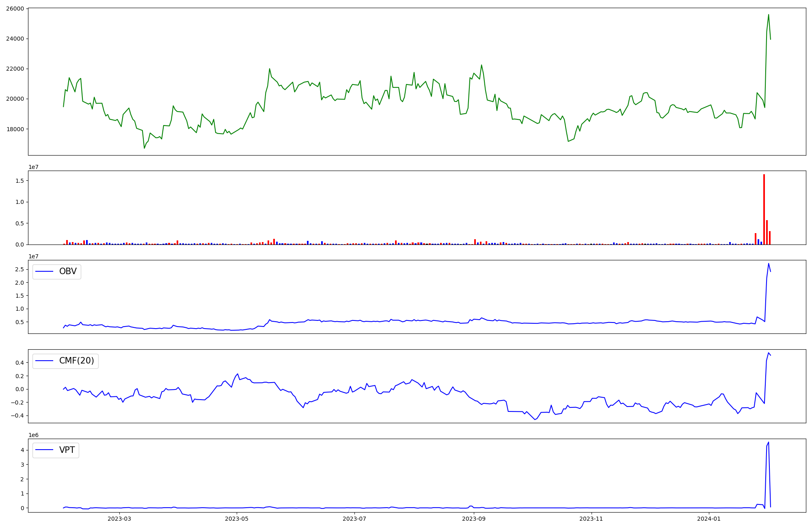Screen dimensions: 812x528
Task: Click the OBV line's final spike peak
Action: point(769,264)
